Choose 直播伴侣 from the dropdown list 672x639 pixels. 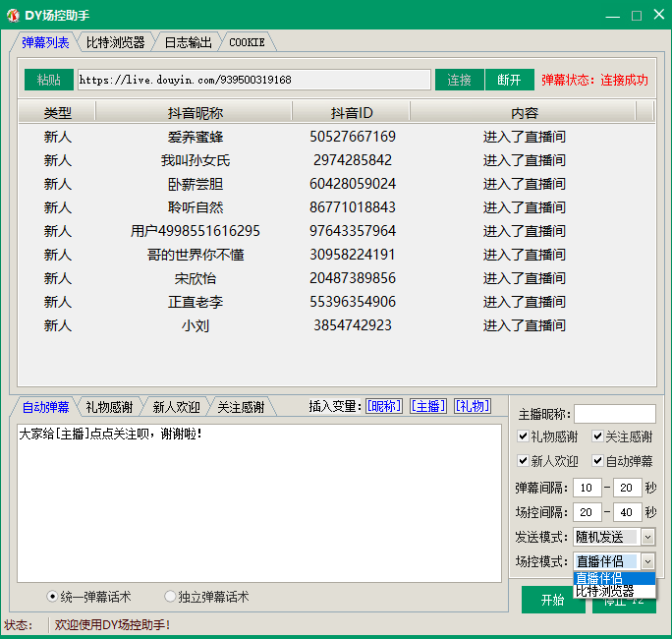[614, 578]
